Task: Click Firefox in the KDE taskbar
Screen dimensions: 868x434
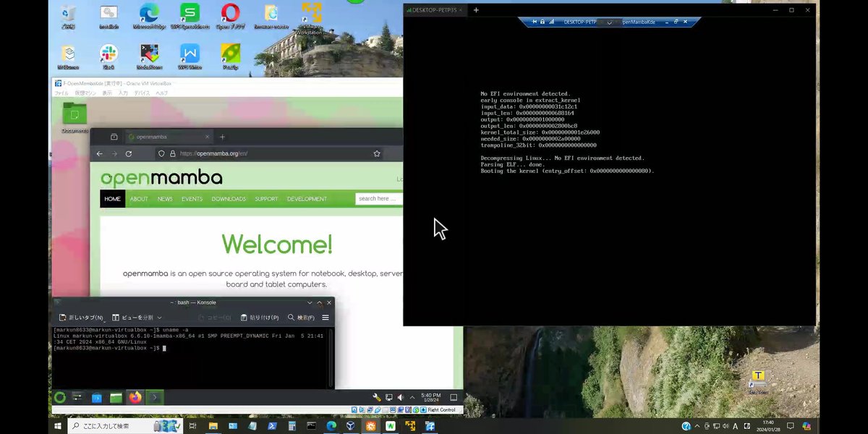Action: point(135,397)
